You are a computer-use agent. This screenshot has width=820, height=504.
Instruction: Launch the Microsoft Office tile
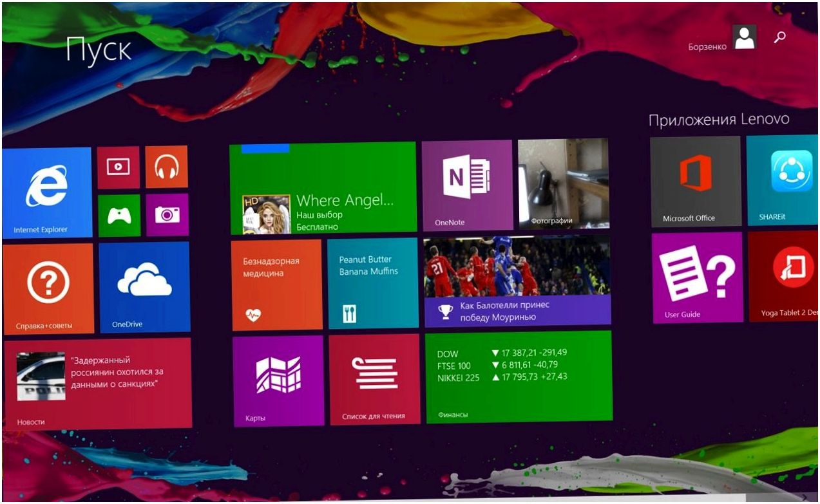coord(696,182)
